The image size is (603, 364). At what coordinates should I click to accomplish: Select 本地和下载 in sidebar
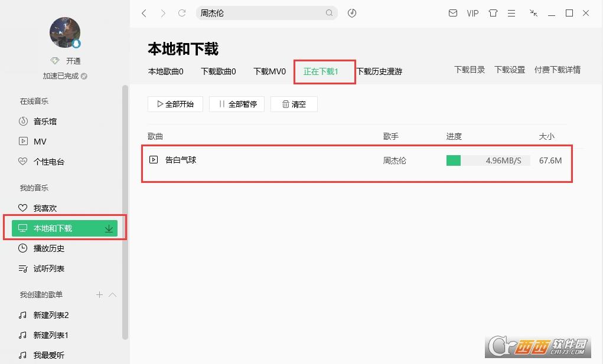(x=64, y=228)
